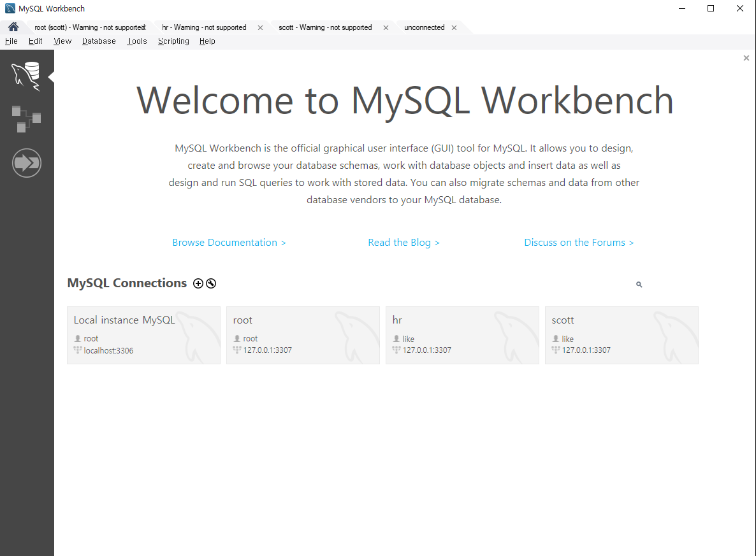Screen dimensions: 756x556
Task: Minimize the MySQL Workbench window
Action: tap(682, 8)
